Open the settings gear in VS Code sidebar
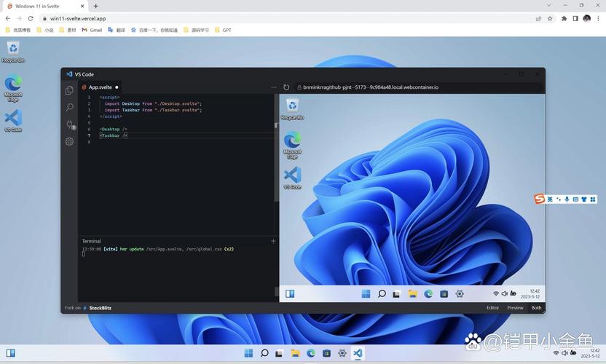606x364 pixels. click(69, 141)
